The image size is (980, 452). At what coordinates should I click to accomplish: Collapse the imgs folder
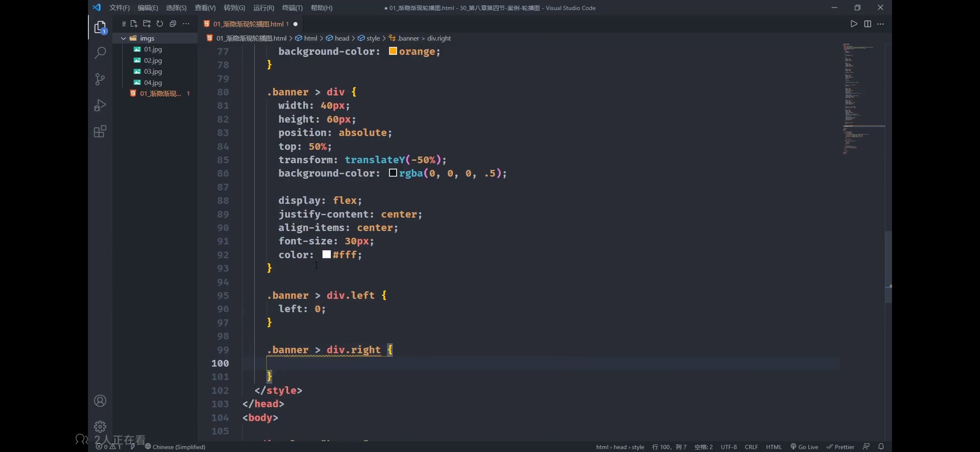coord(124,38)
